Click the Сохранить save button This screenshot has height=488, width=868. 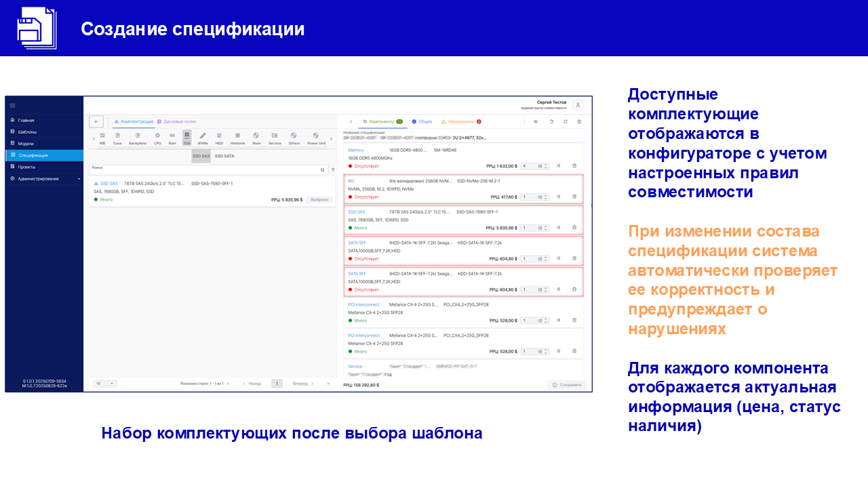[567, 384]
